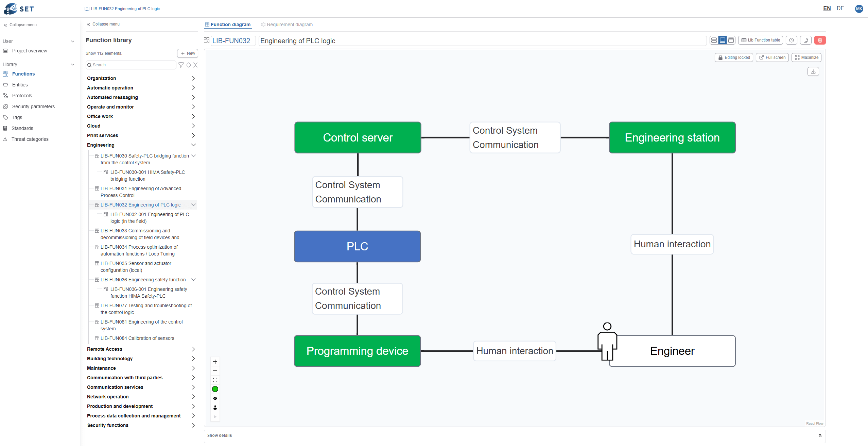Open Security parameters in sidebar
This screenshot has height=446, width=868.
[x=33, y=106]
